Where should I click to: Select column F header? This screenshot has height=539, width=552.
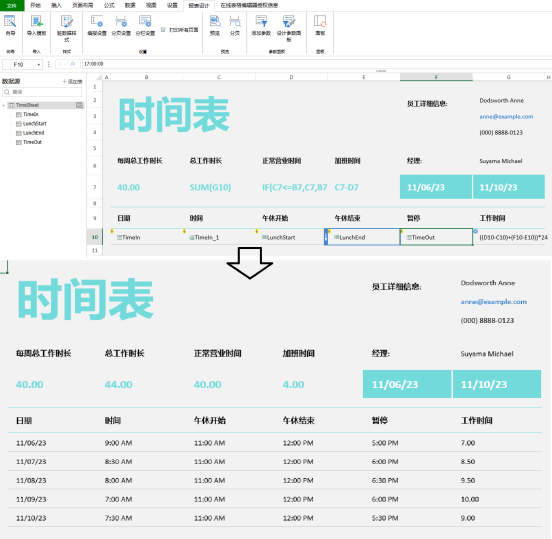[x=436, y=77]
